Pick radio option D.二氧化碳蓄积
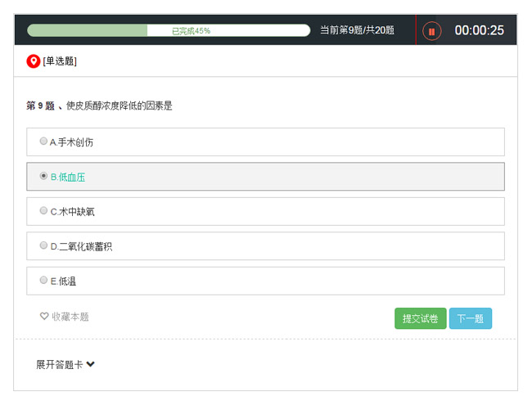This screenshot has height=405, width=532. (43, 245)
